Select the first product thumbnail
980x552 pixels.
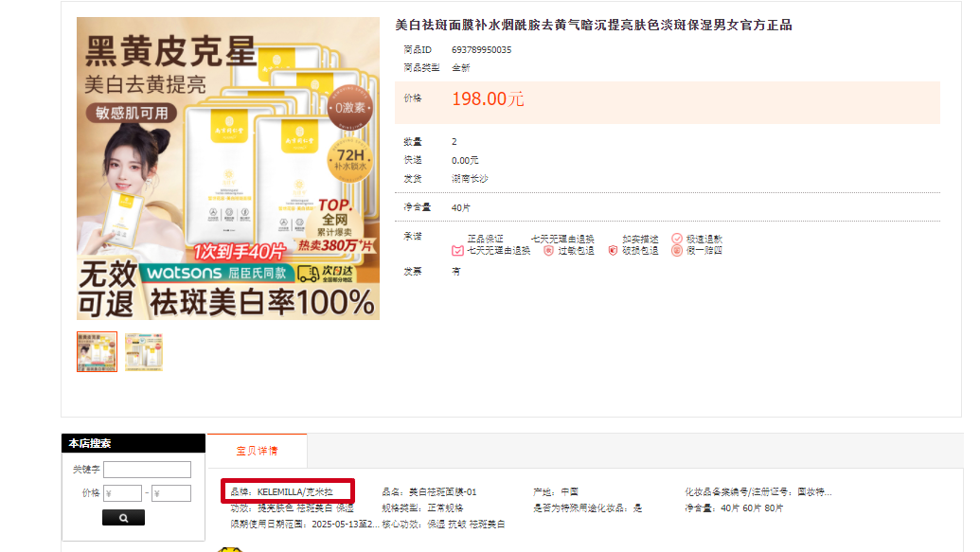[x=97, y=351]
